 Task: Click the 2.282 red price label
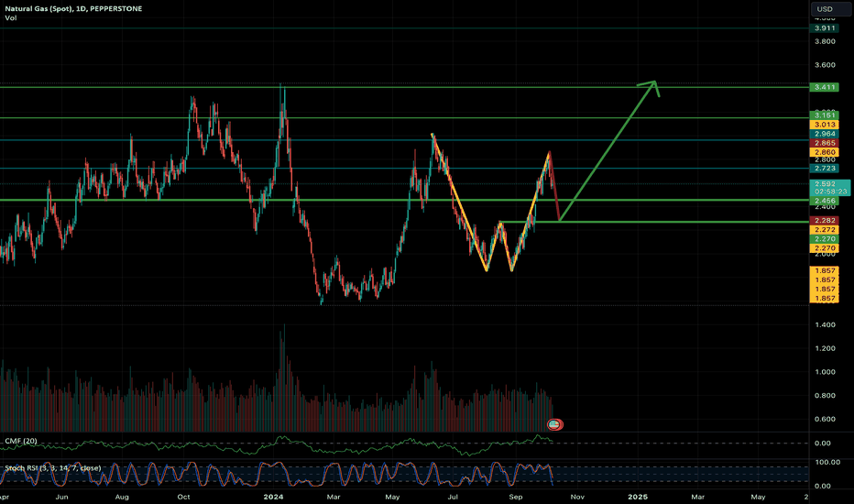[x=825, y=221]
